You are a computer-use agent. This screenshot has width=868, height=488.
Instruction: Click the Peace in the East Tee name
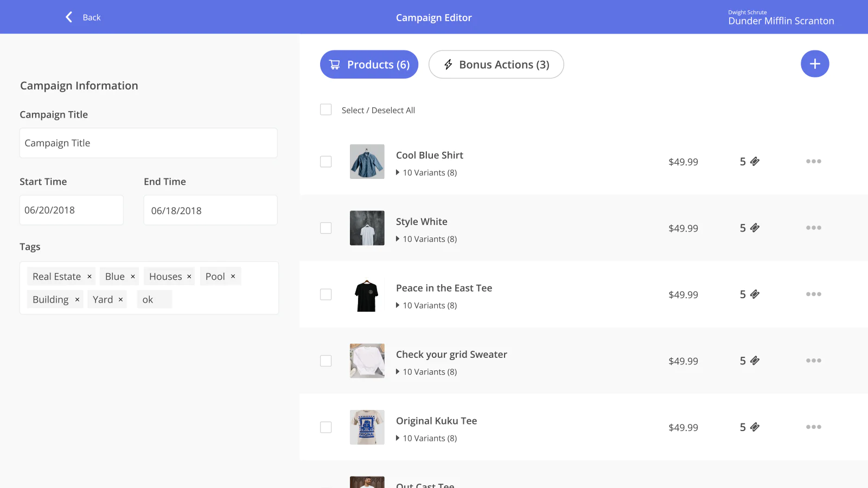[444, 288]
